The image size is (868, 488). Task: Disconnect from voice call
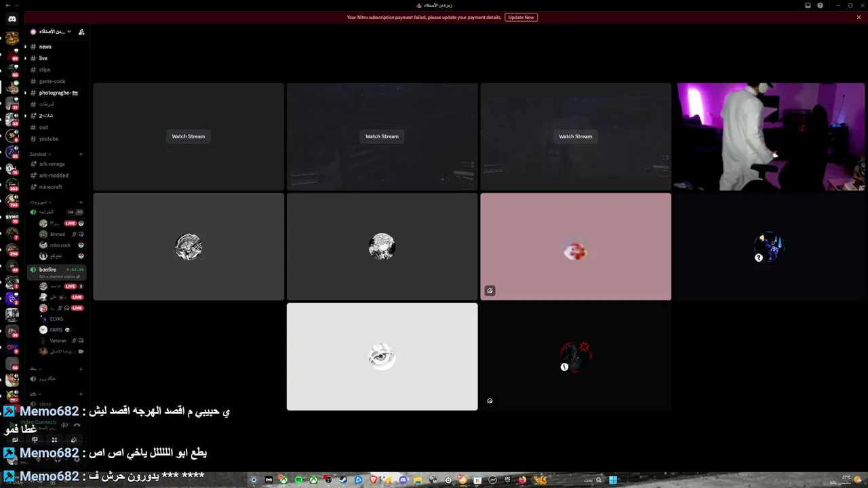tap(77, 425)
